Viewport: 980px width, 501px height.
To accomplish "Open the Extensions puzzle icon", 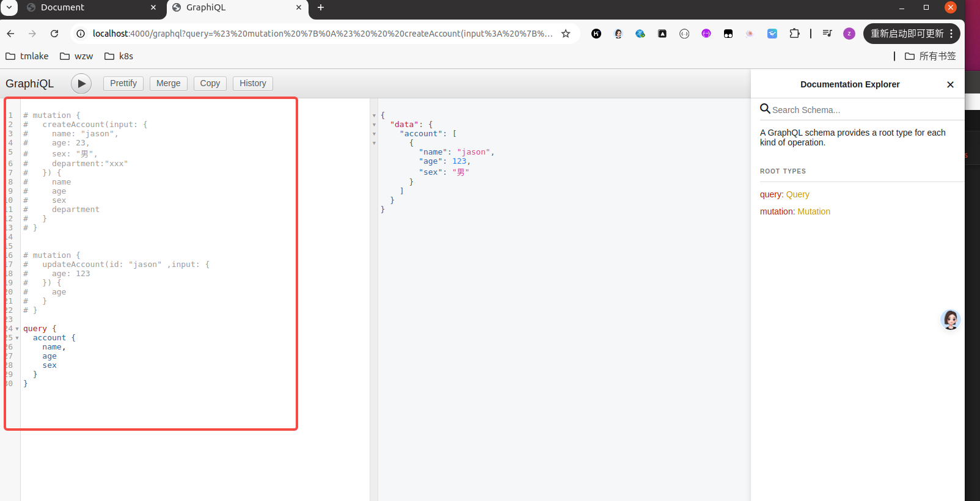I will point(794,34).
